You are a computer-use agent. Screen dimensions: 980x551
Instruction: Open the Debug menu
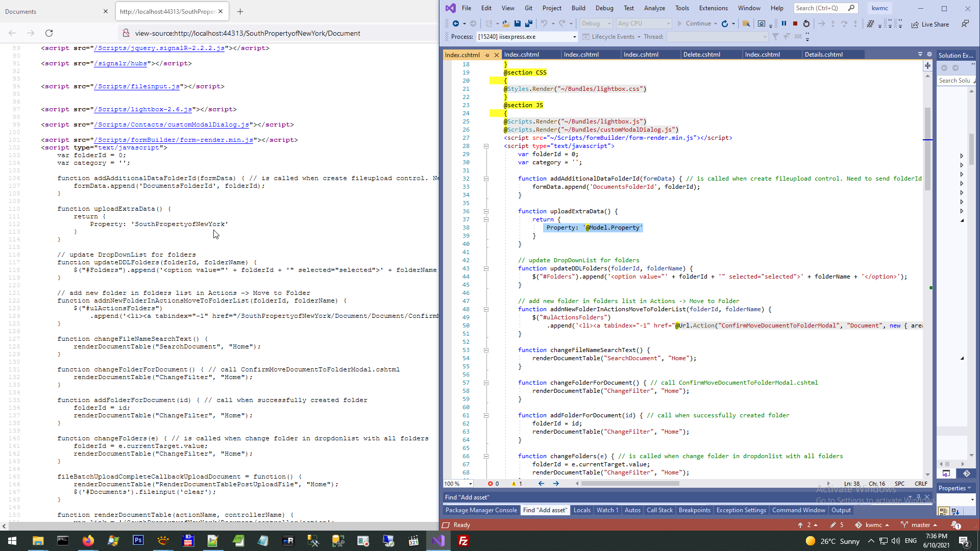[604, 8]
